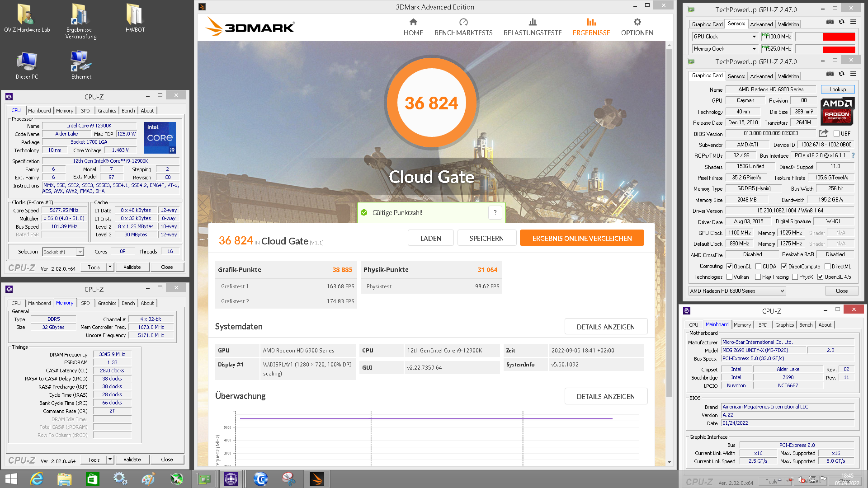This screenshot has width=868, height=488.
Task: Open the Paint palette icon in the taskbar
Action: pyautogui.click(x=148, y=479)
